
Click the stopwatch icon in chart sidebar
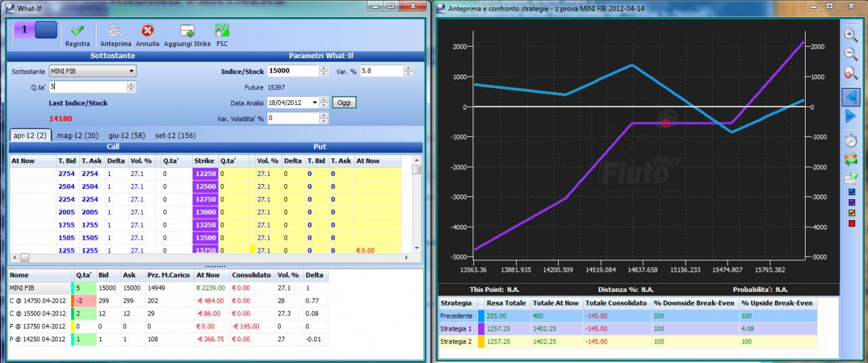coord(850,140)
